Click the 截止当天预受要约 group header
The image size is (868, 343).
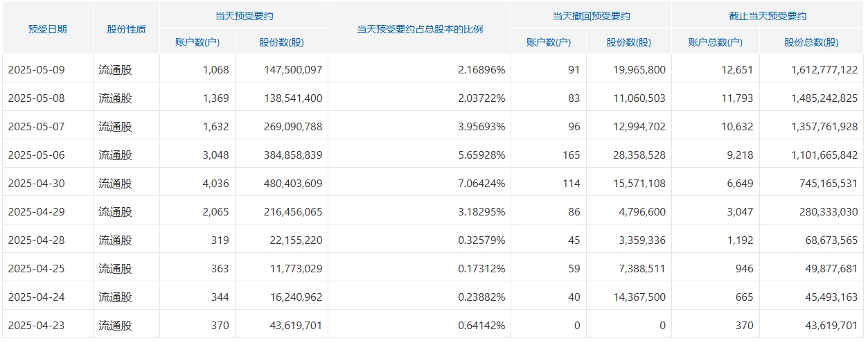click(768, 16)
